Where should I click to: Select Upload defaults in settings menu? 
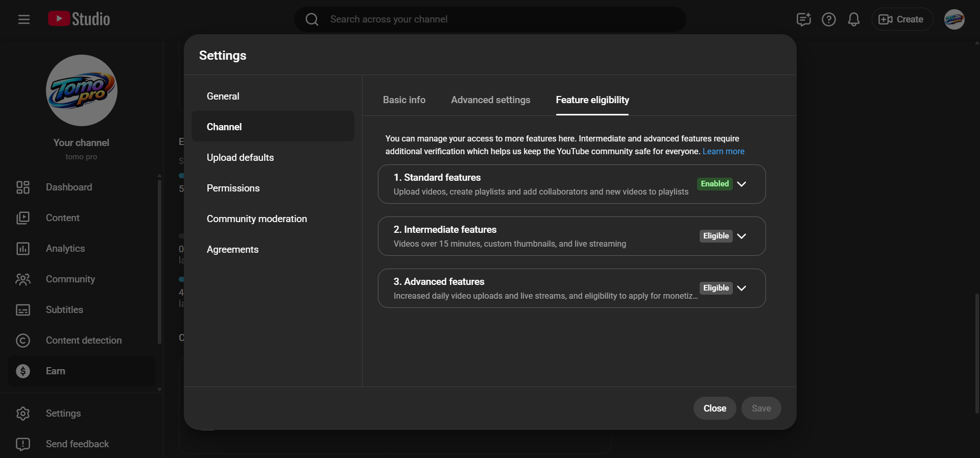(x=240, y=158)
